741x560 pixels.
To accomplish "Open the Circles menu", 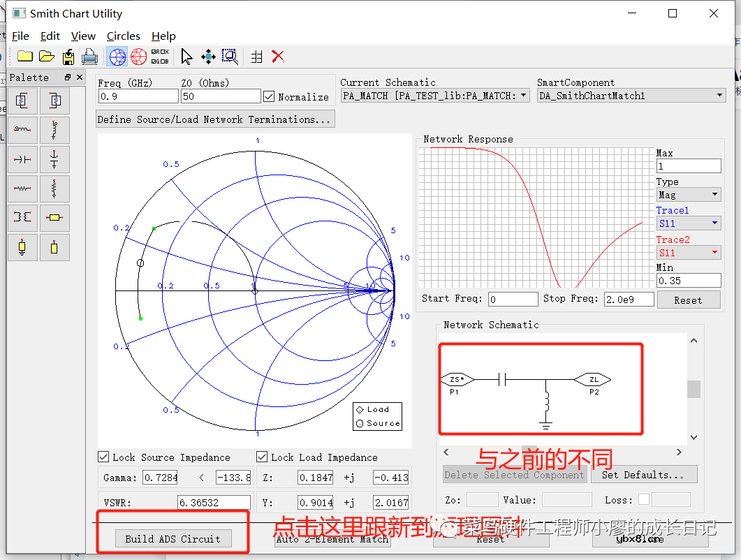I will click(x=123, y=36).
